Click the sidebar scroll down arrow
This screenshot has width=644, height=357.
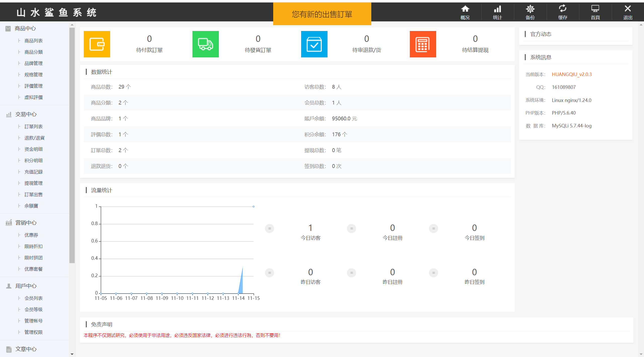[72, 354]
